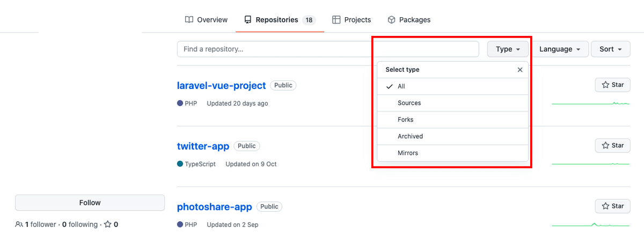Open the laravel-vue-project repository link
The width and height of the screenshot is (644, 239).
pyautogui.click(x=221, y=85)
